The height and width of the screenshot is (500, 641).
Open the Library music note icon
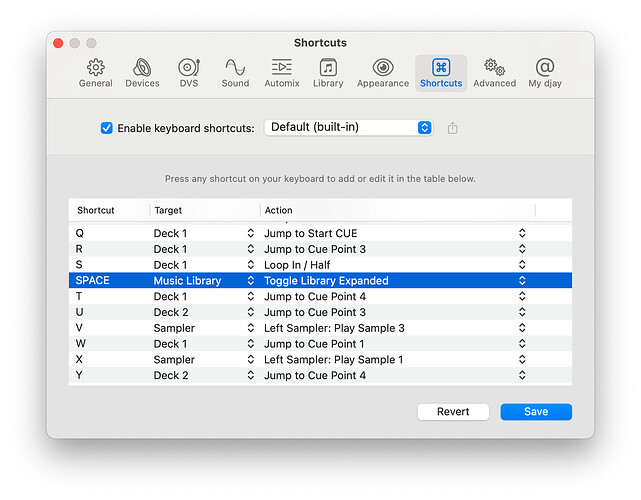(x=328, y=68)
